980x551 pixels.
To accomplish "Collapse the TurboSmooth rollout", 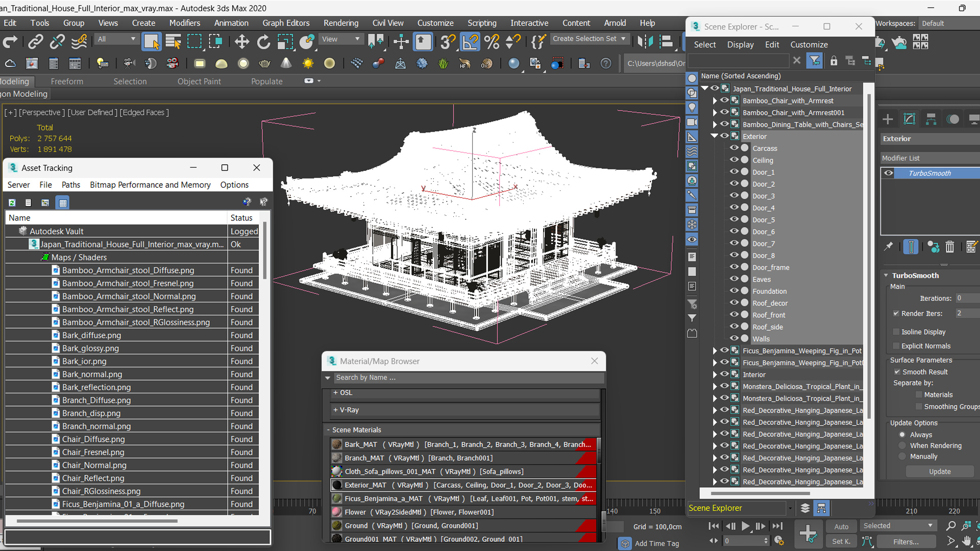I will pos(886,275).
